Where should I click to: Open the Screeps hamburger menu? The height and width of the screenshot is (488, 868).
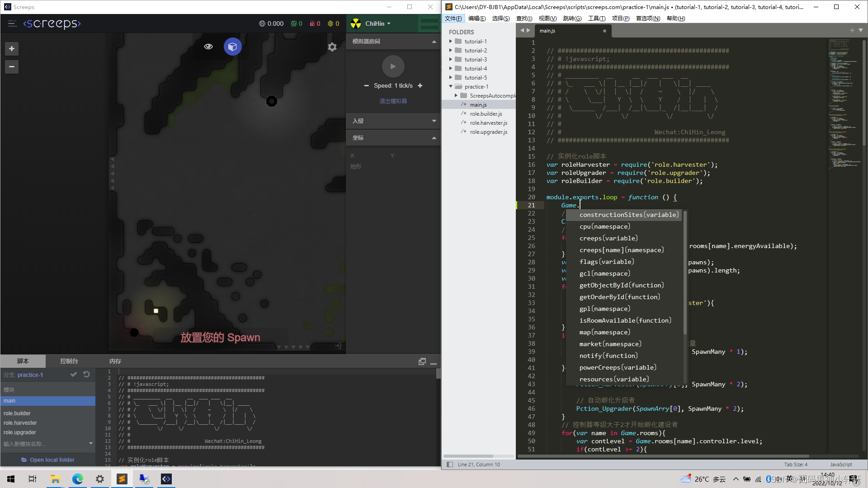tap(13, 23)
